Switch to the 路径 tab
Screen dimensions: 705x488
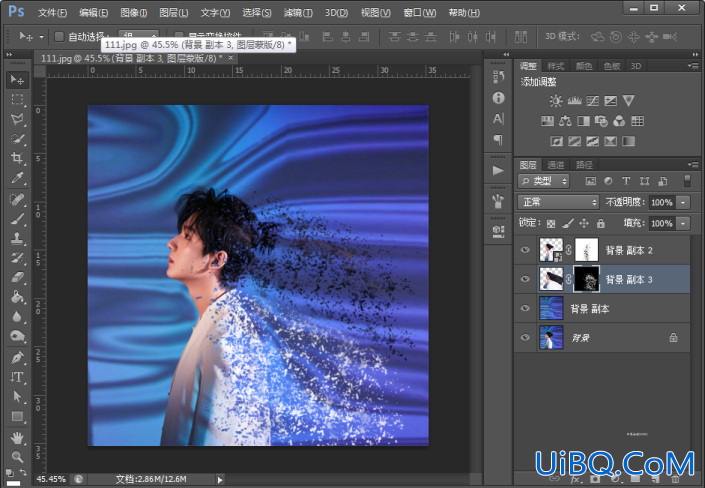pyautogui.click(x=584, y=165)
